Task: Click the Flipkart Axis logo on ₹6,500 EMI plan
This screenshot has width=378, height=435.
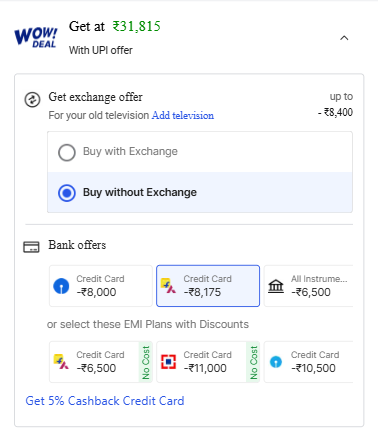Action: 61,362
